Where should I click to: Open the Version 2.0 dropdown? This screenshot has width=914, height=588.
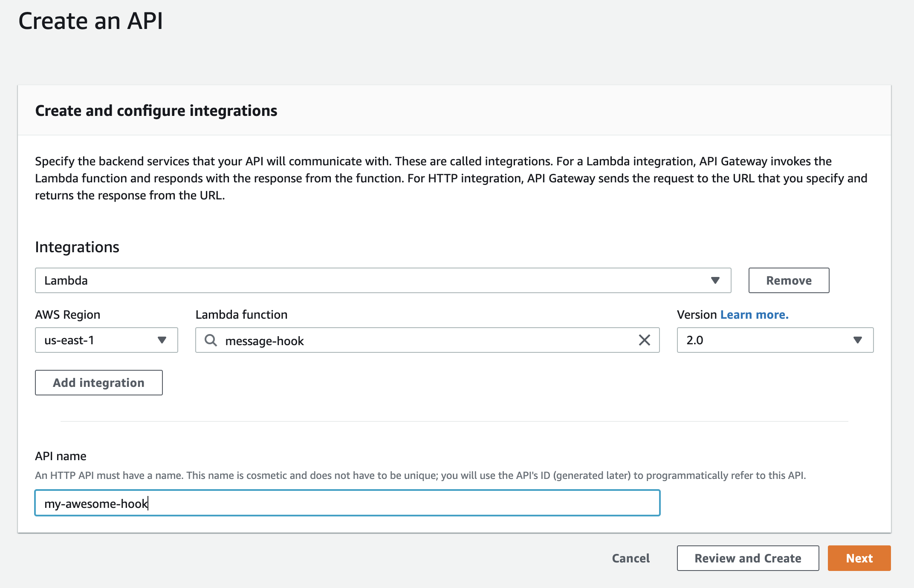[x=775, y=340]
